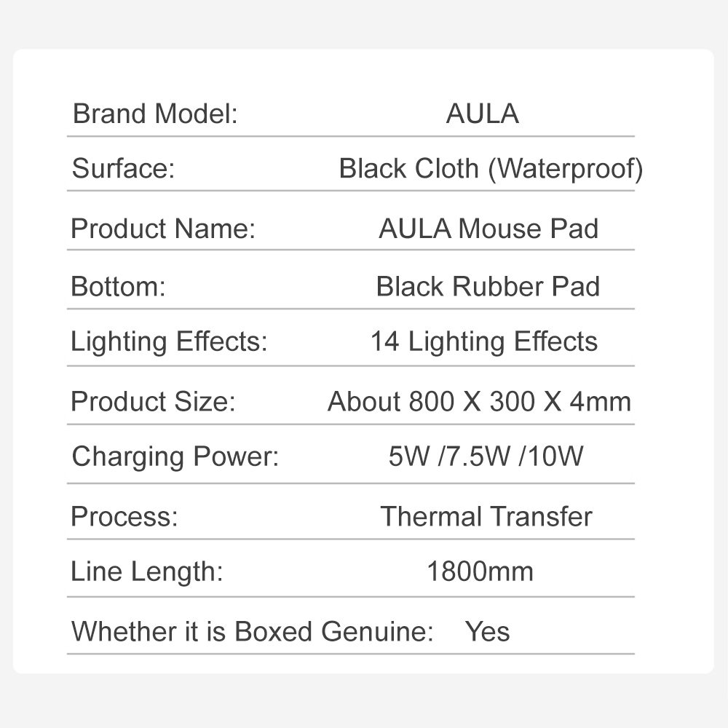Click the "Brand Model:" label
Image resolution: width=728 pixels, height=728 pixels.
pyautogui.click(x=156, y=114)
